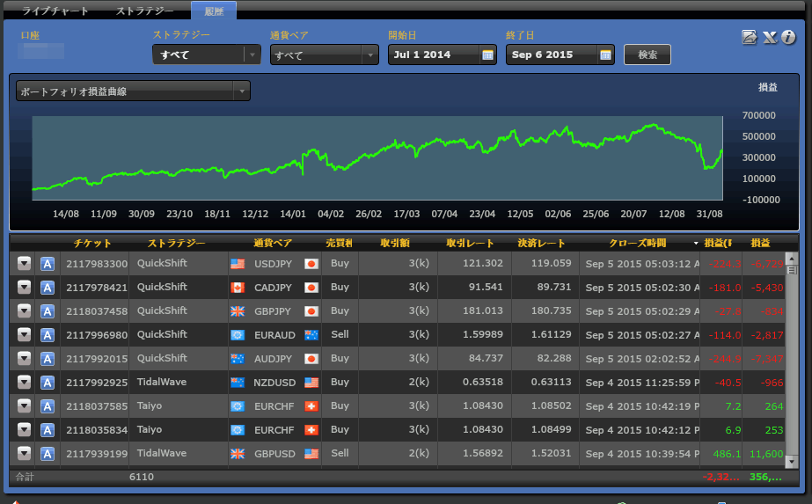Open the 通貨ペア filter dropdown
Screen dimensions: 812x504
click(x=324, y=55)
